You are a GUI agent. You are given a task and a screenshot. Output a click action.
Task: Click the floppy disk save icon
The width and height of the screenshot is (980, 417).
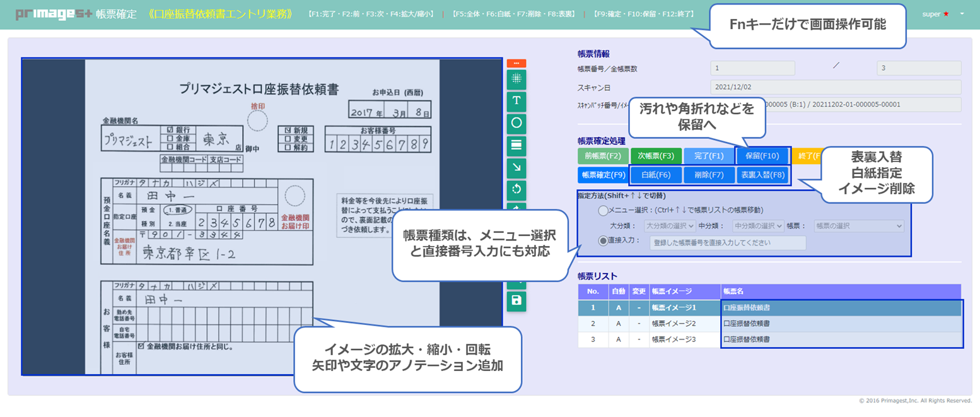click(516, 300)
